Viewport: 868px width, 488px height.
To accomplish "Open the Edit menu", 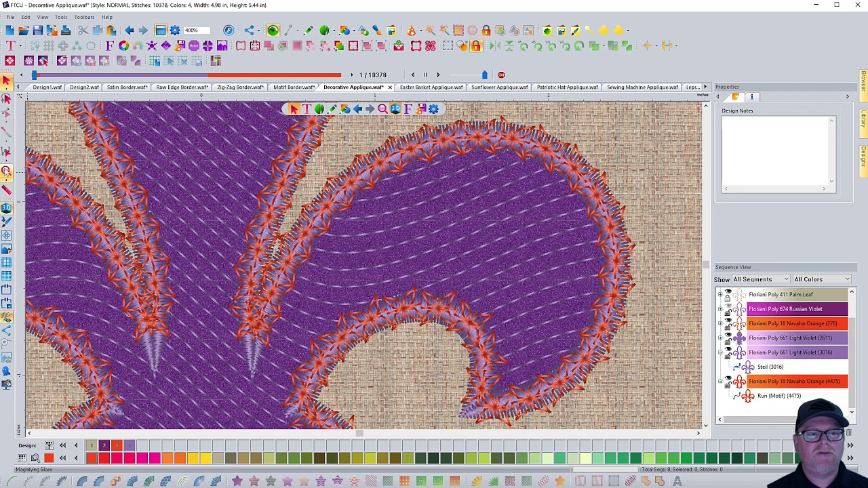I will pyautogui.click(x=26, y=17).
